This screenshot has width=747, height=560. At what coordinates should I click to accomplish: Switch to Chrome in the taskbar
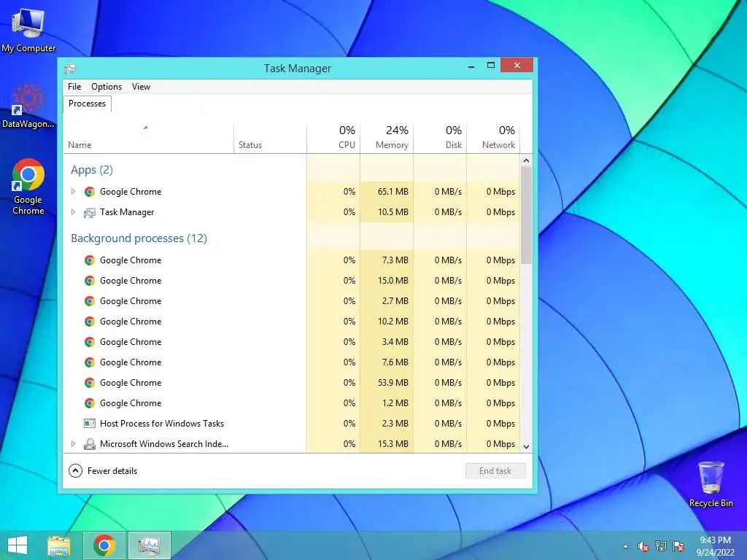pos(104,545)
